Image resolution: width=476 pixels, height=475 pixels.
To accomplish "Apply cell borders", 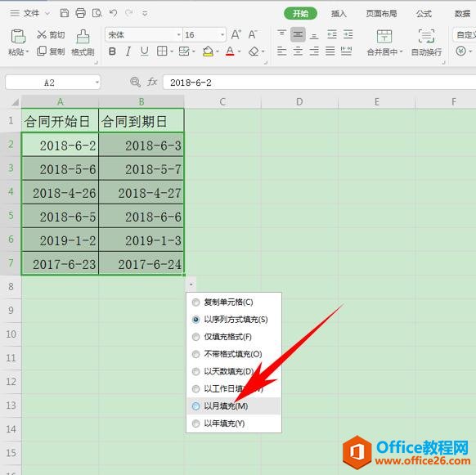I will 162,51.
